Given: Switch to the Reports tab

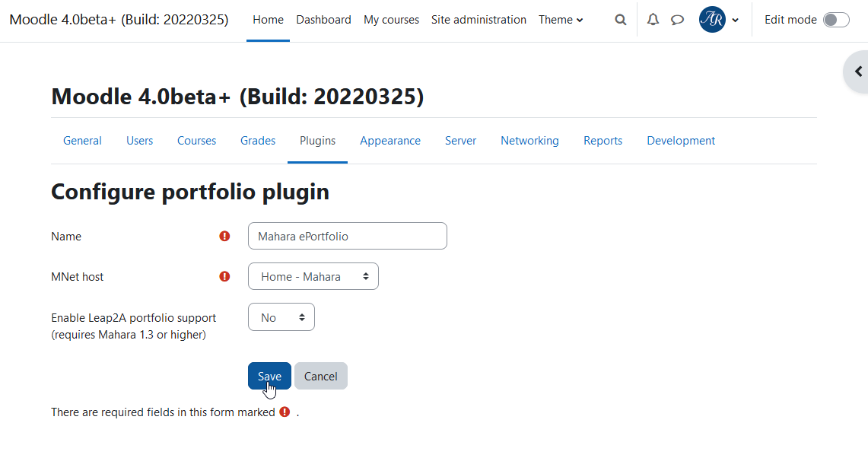Looking at the screenshot, I should (x=603, y=141).
